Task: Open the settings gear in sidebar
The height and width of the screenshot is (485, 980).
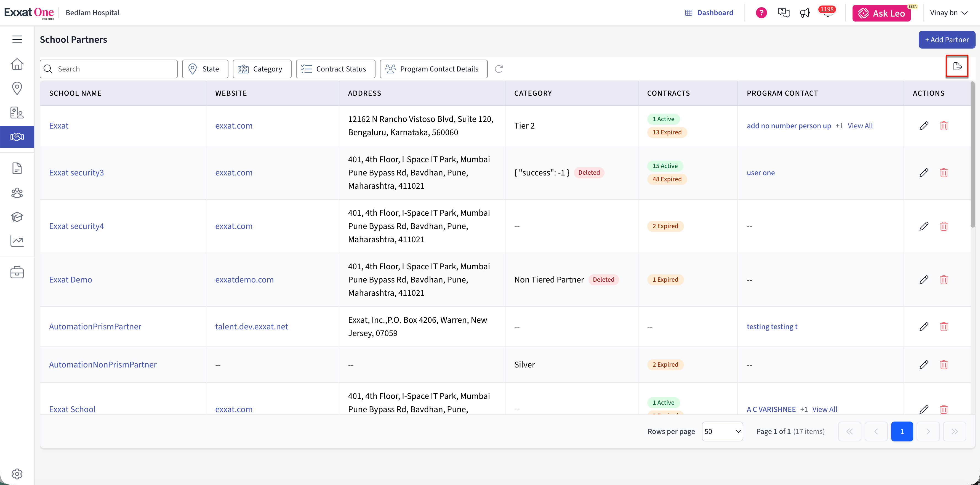Action: tap(17, 474)
